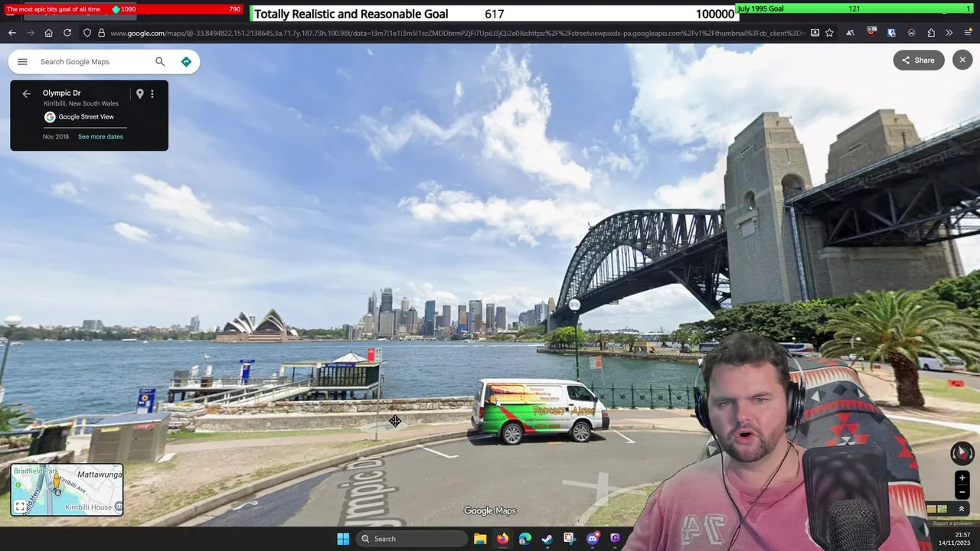Open Discord from the taskbar

pos(592,539)
